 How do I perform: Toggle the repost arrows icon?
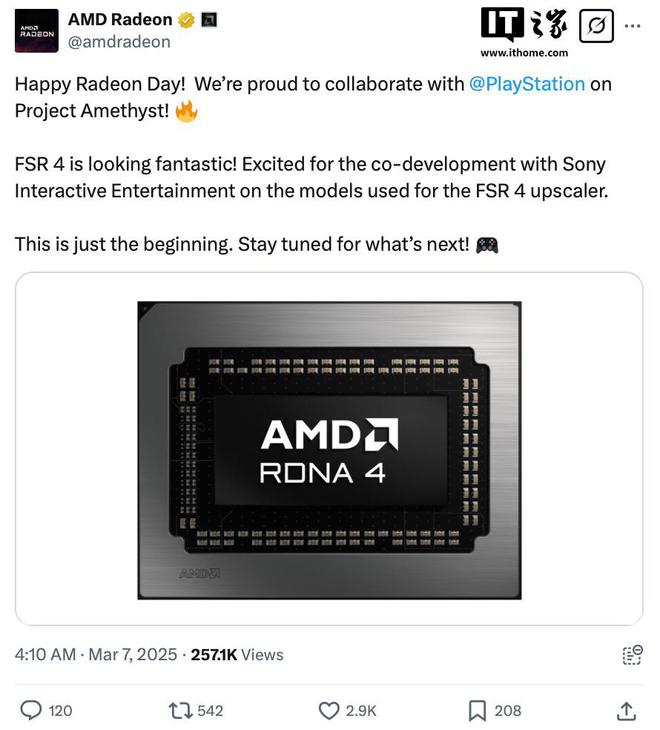[x=181, y=710]
